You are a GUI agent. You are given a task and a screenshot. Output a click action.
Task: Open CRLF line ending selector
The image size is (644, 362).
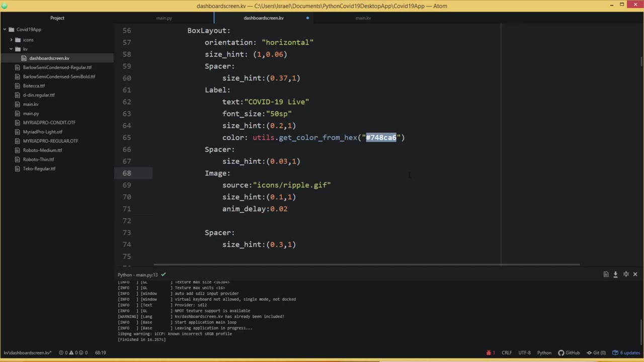[507, 352]
